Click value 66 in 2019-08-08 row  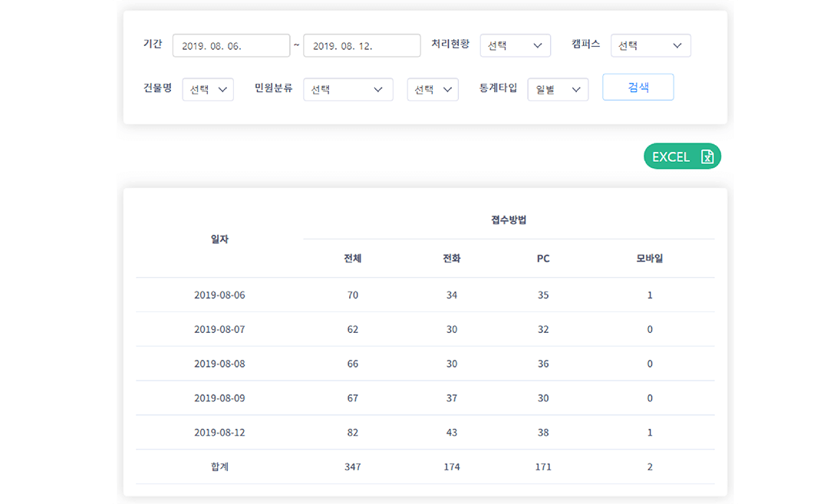click(353, 364)
